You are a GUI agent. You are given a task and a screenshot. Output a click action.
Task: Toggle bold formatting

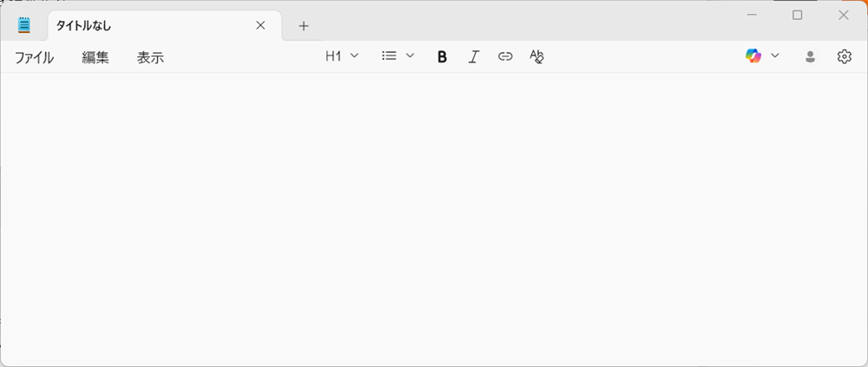click(x=442, y=56)
